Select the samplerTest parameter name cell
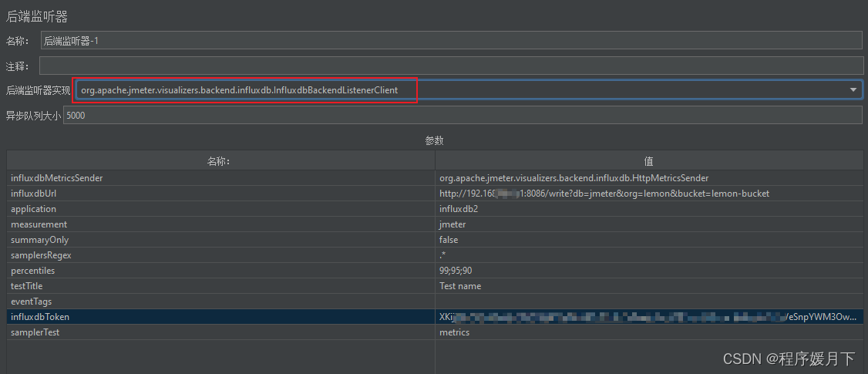The image size is (868, 374). coord(221,332)
